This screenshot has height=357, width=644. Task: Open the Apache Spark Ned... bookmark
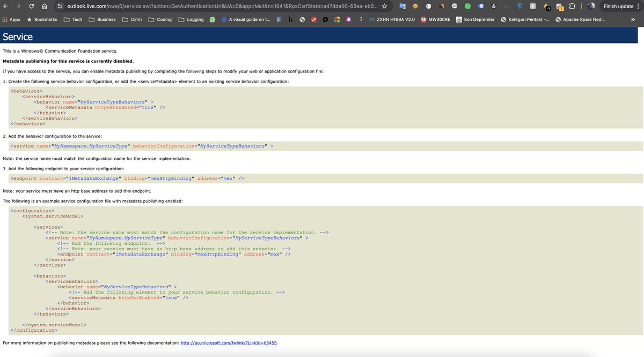[580, 19]
